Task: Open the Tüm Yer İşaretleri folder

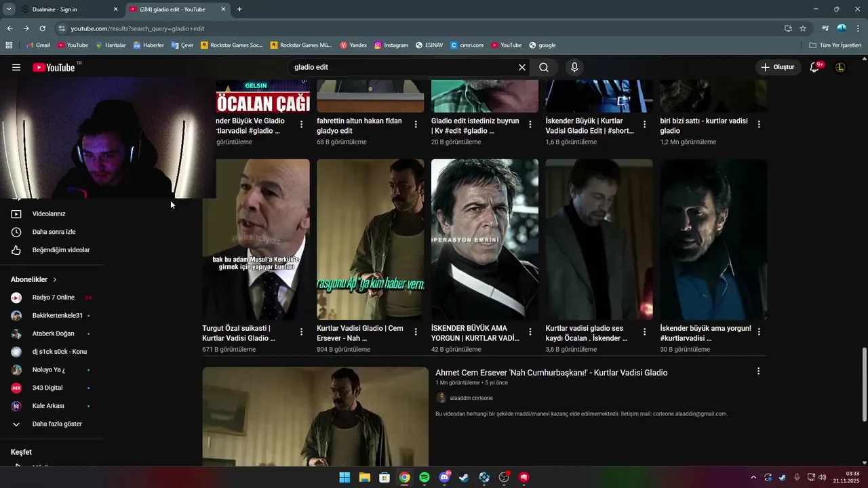Action: [835, 45]
